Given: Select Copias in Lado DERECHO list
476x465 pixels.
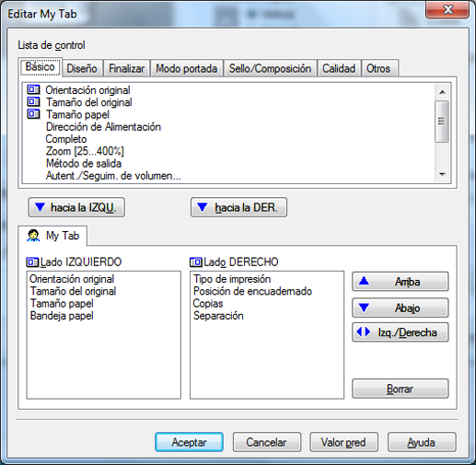Looking at the screenshot, I should tap(208, 304).
